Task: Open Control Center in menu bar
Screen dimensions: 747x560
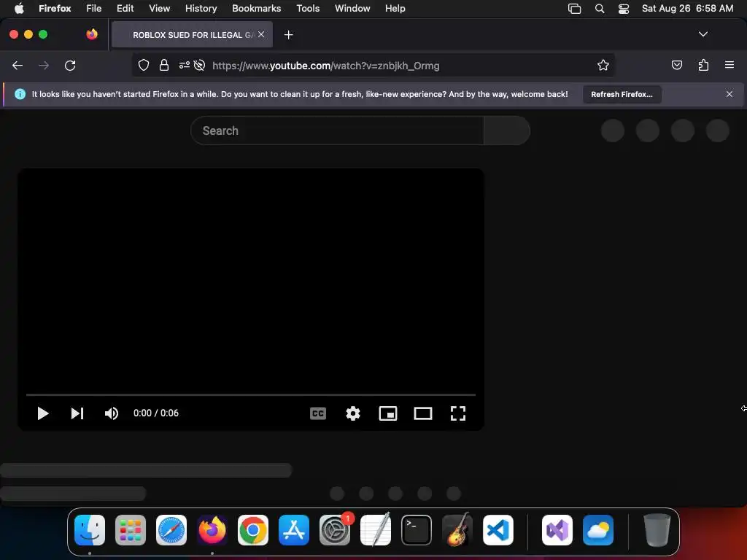Action: pos(624,9)
